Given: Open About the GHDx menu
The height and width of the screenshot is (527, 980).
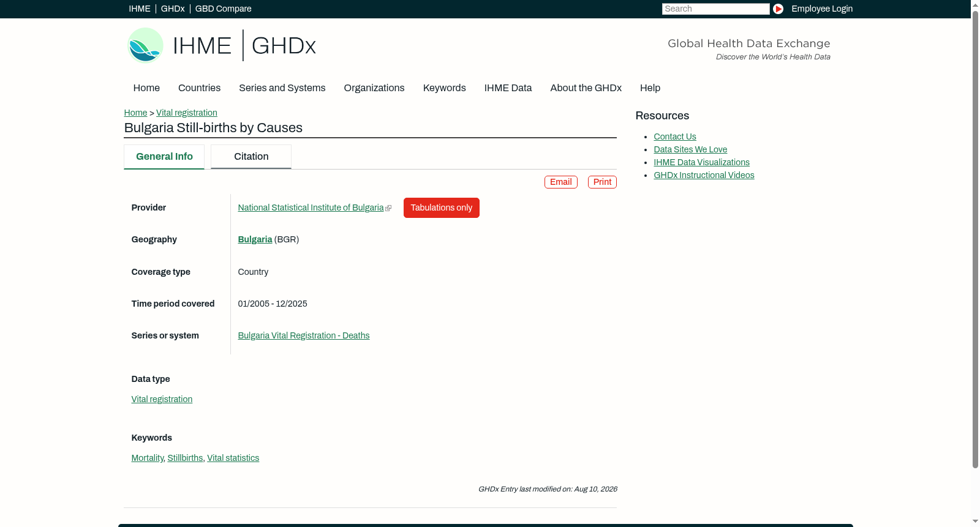Looking at the screenshot, I should point(586,88).
